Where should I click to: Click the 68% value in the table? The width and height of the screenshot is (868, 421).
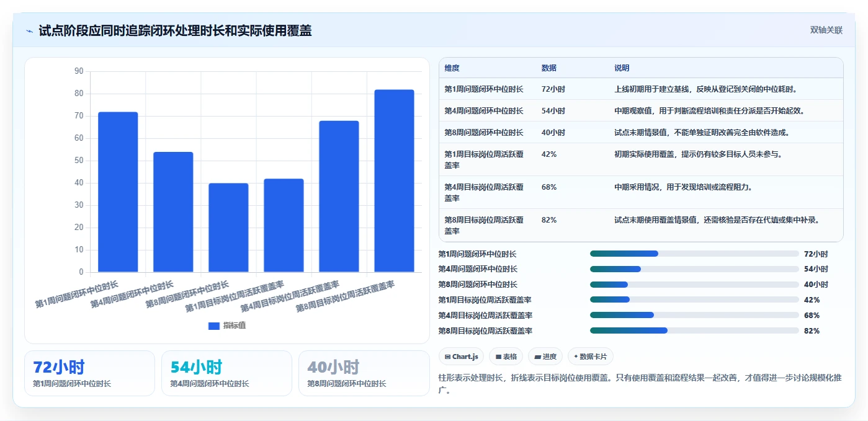(x=548, y=187)
